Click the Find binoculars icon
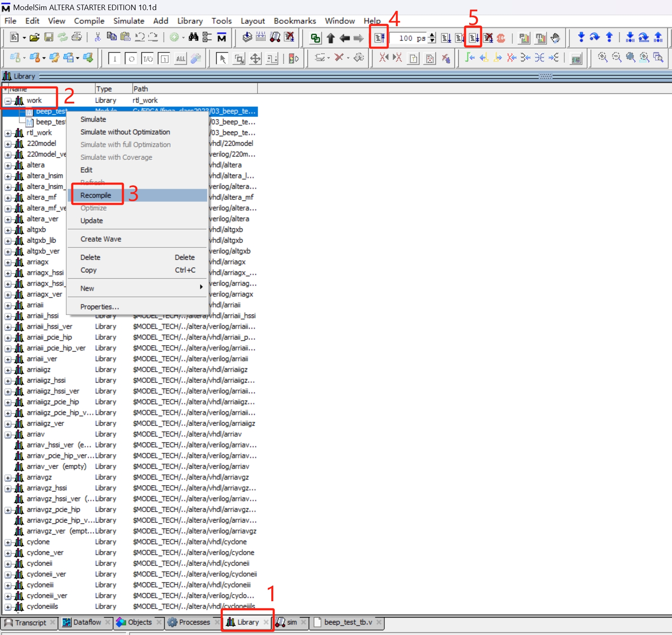 click(193, 37)
